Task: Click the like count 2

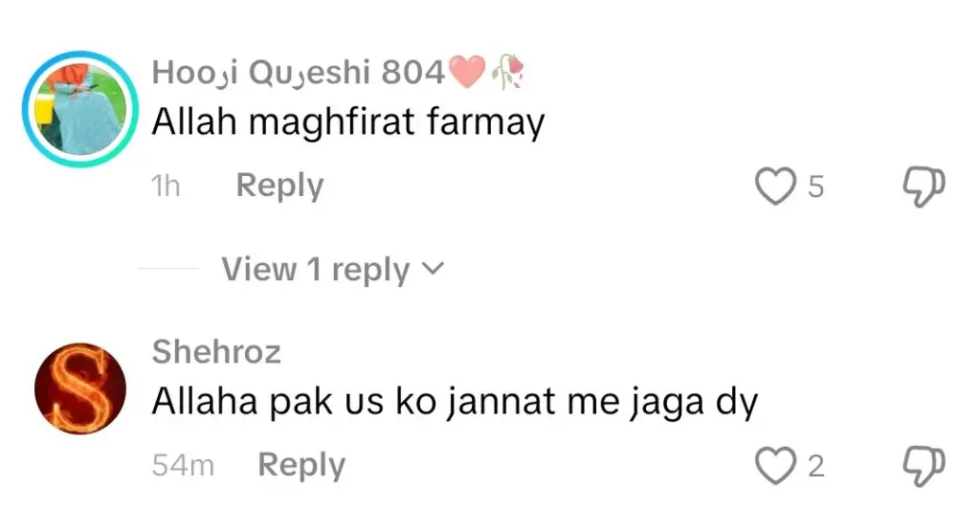Action: pyautogui.click(x=815, y=466)
